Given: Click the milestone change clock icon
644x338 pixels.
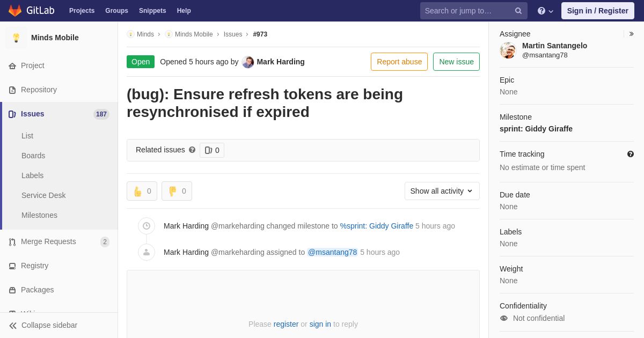Looking at the screenshot, I should (147, 226).
